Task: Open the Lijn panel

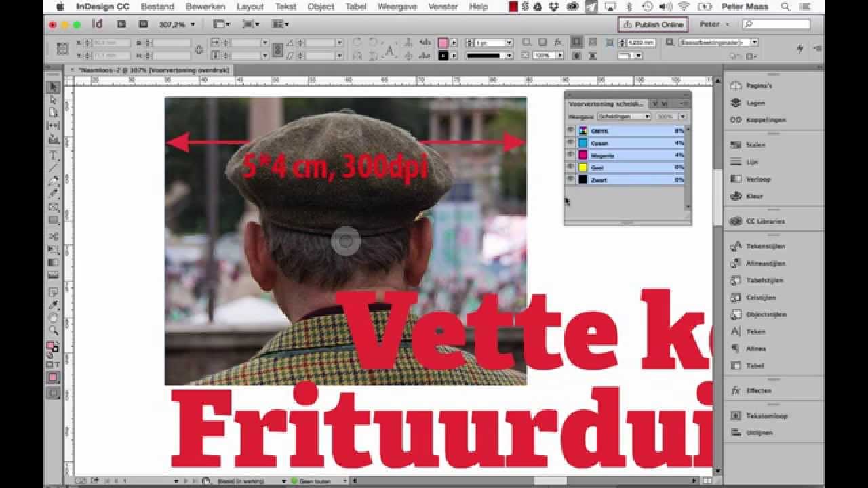Action: [x=745, y=162]
